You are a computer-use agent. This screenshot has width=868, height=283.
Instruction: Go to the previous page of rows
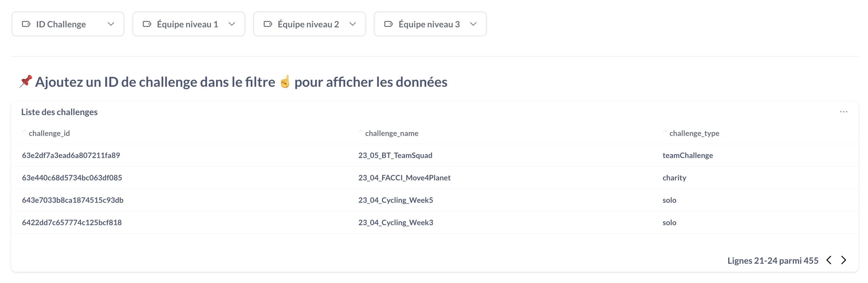(x=829, y=260)
